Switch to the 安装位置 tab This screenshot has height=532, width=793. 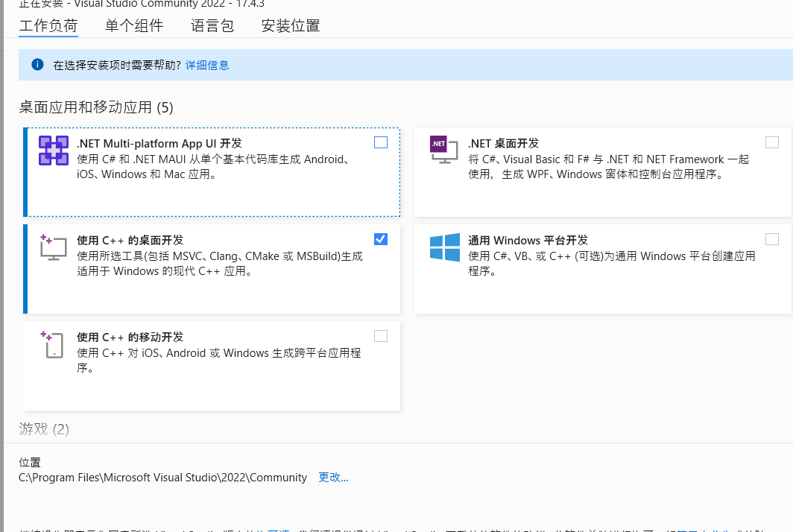click(x=291, y=25)
